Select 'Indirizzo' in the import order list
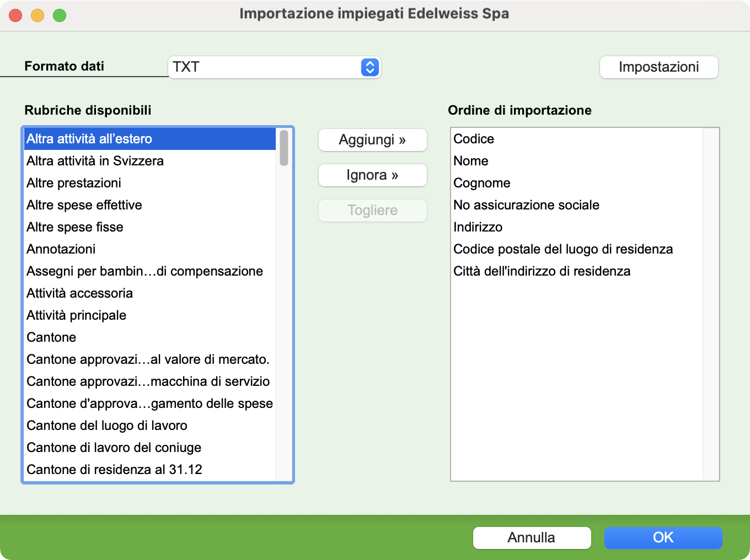The height and width of the screenshot is (560, 750). tap(577, 227)
